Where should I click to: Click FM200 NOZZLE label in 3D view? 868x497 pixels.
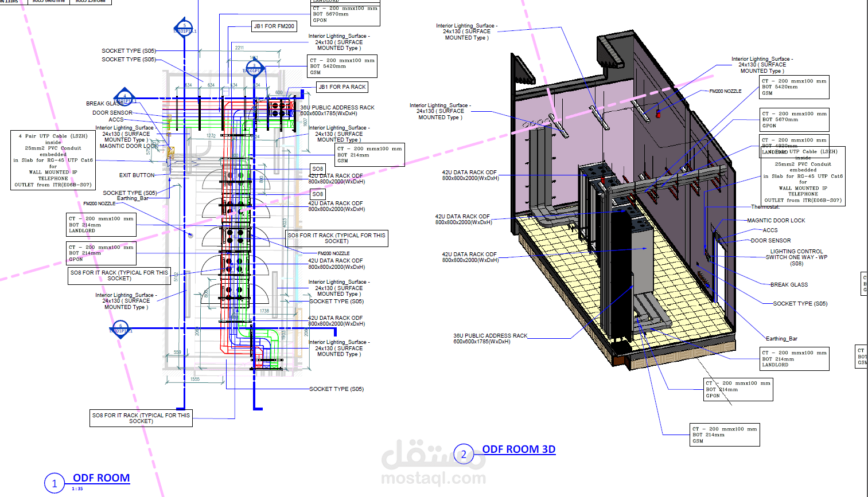(725, 91)
